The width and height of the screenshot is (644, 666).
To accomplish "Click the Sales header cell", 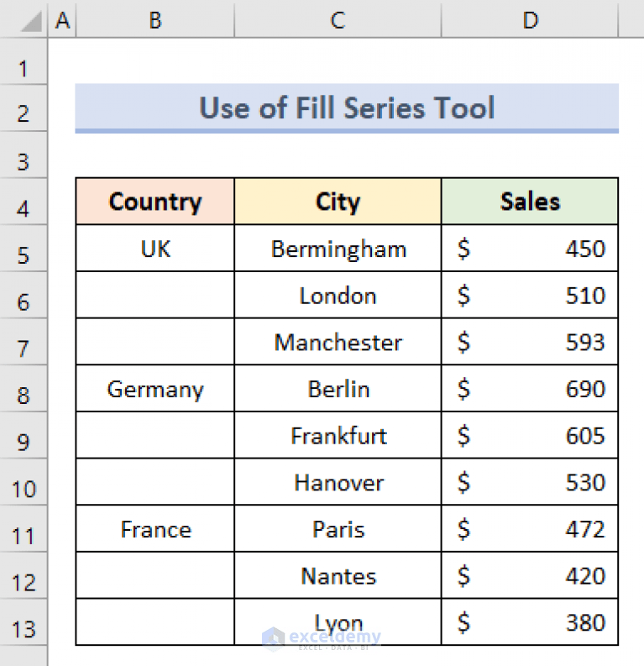I will click(530, 202).
